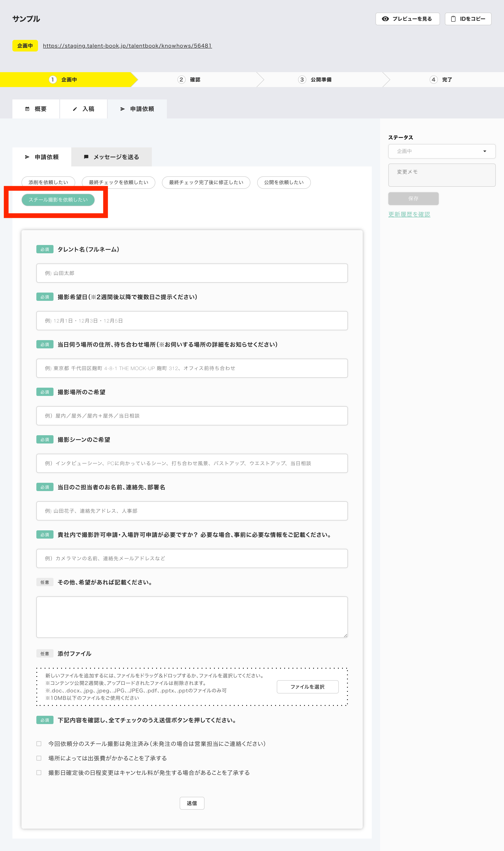504x851 pixels.
Task: Click the eye icon in the プレビューを見る button
Action: tap(385, 19)
